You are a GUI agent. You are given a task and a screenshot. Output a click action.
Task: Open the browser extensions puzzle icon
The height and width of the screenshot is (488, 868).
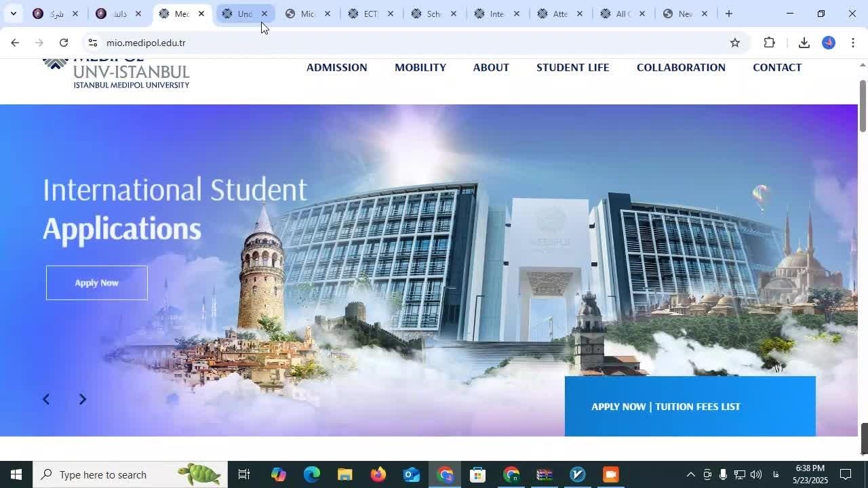[769, 43]
